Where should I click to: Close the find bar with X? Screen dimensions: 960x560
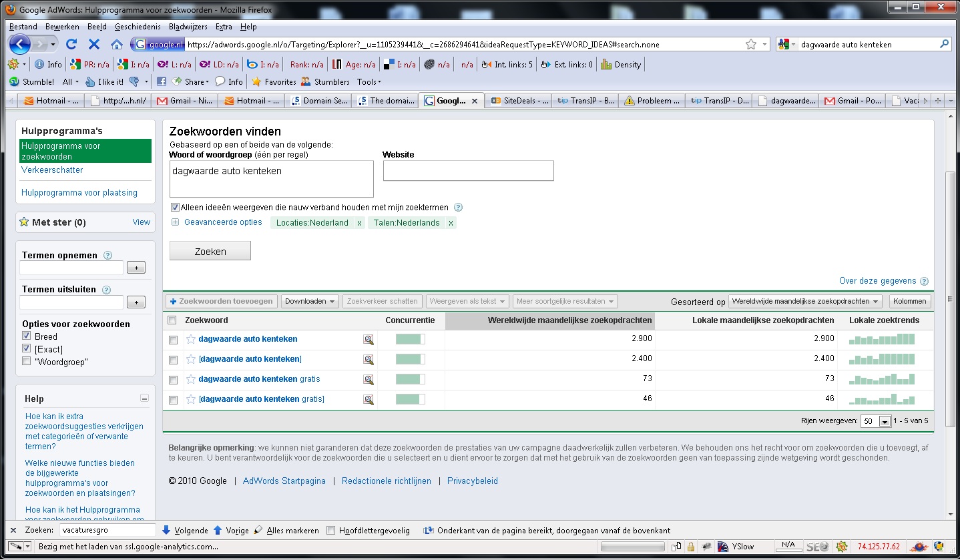click(x=13, y=531)
